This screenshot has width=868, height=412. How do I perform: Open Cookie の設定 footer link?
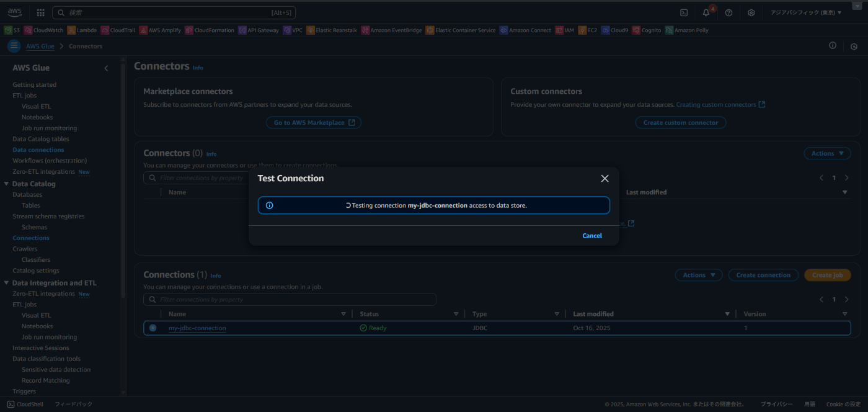pyautogui.click(x=843, y=405)
